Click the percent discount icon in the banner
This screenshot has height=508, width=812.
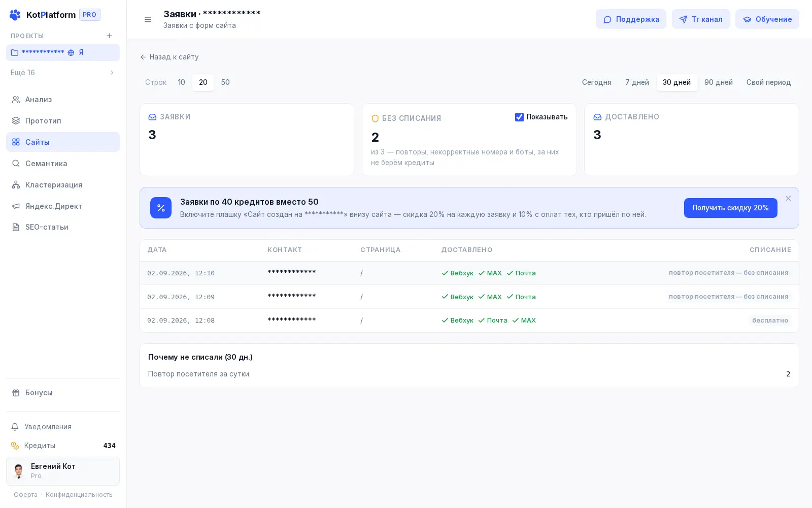pos(161,208)
